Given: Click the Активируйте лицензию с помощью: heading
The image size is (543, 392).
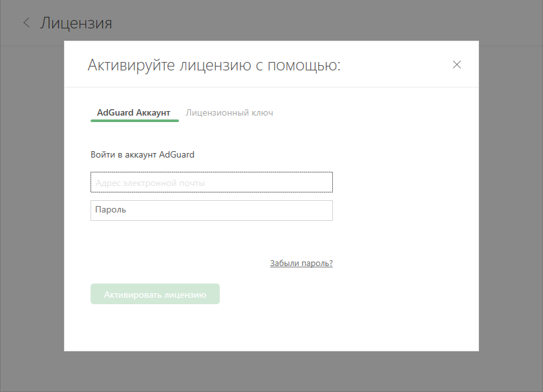Looking at the screenshot, I should [x=214, y=65].
